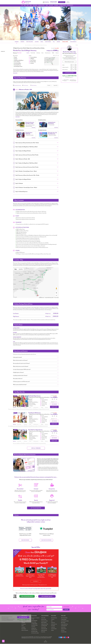Expand Day 2 Journey to Disney Area Villa
Screen dimensions: 91x644
click(36, 143)
